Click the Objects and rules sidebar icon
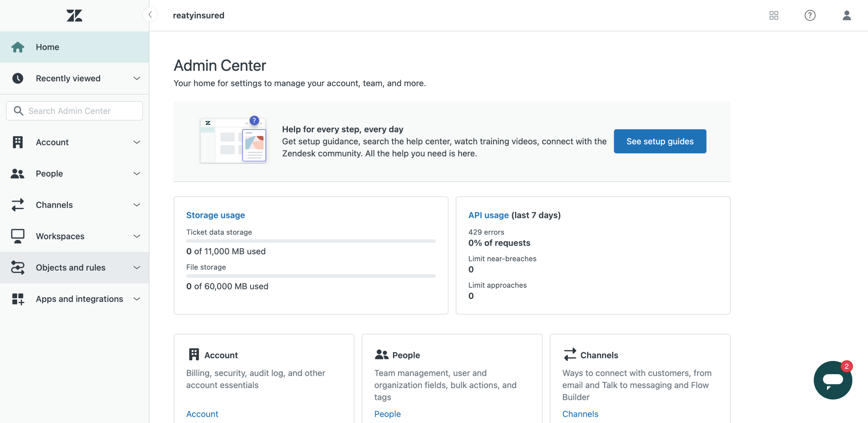This screenshot has width=868, height=423. pos(18,267)
